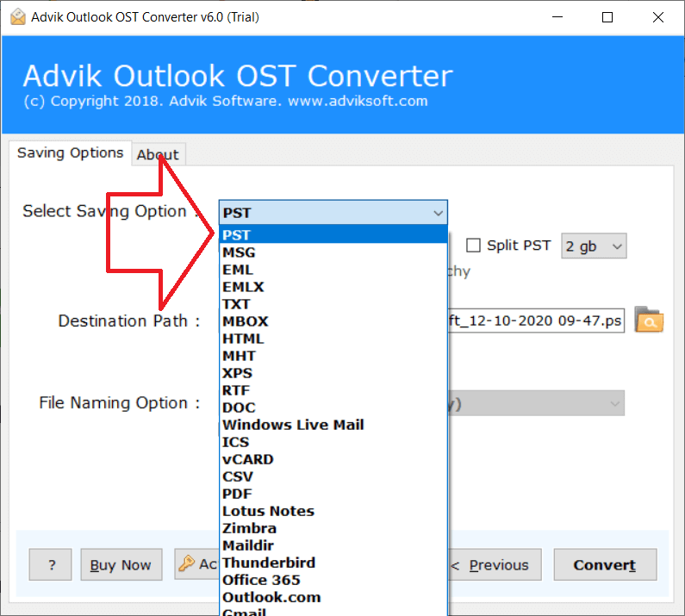The width and height of the screenshot is (685, 616).
Task: Click the key icon on the Activate button
Action: tap(186, 563)
